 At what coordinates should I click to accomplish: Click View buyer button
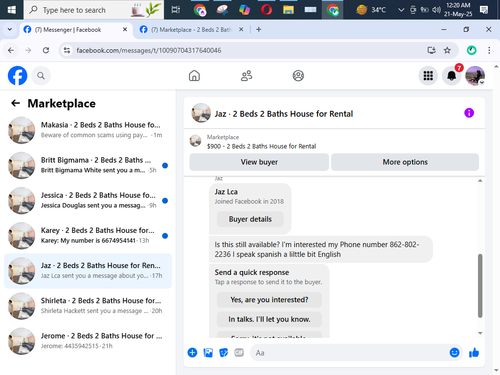pos(259,162)
